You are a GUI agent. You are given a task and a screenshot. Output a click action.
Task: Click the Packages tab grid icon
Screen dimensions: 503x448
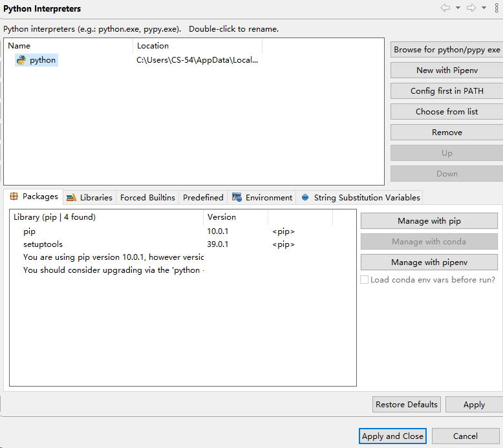[14, 197]
